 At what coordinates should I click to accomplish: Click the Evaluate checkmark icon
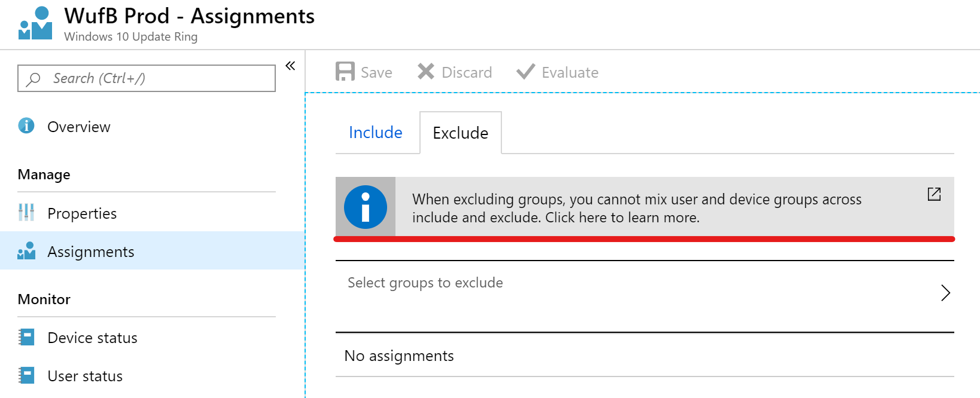tap(526, 72)
